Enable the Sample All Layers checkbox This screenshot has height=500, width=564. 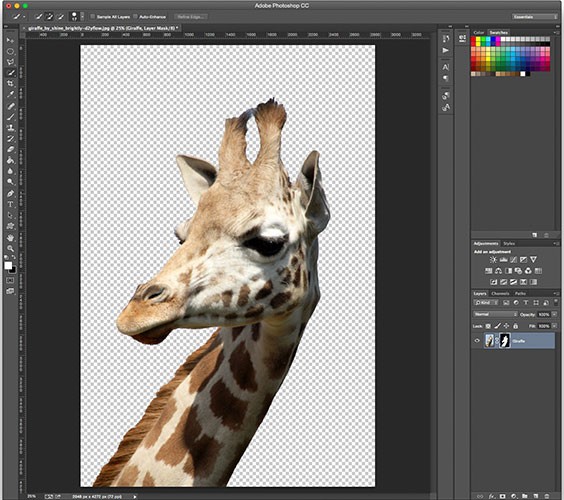[92, 17]
